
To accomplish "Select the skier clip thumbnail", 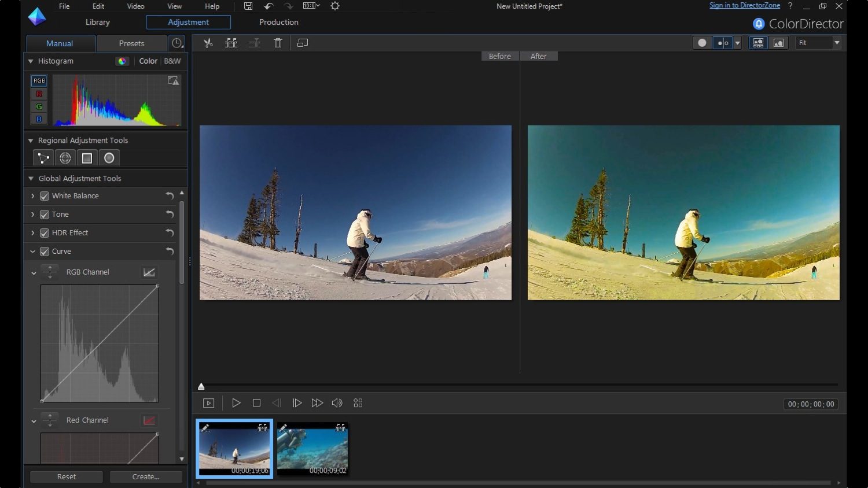I will (x=234, y=449).
